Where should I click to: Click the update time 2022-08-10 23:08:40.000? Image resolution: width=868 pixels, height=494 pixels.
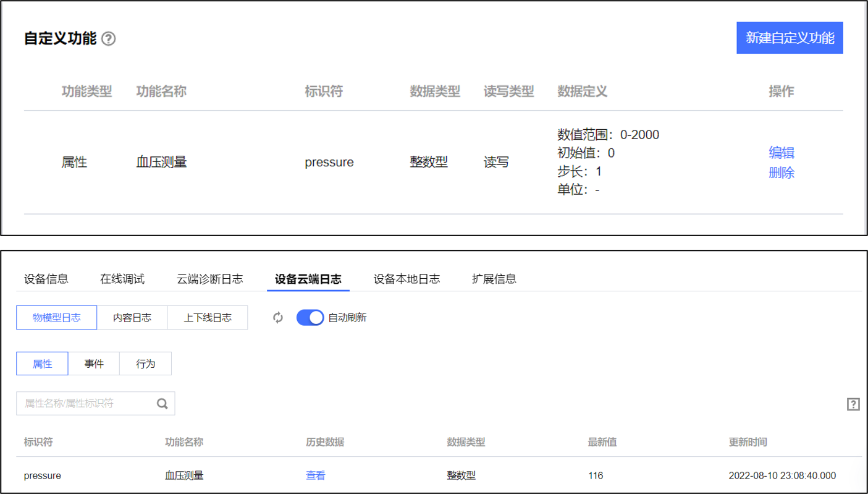(782, 475)
